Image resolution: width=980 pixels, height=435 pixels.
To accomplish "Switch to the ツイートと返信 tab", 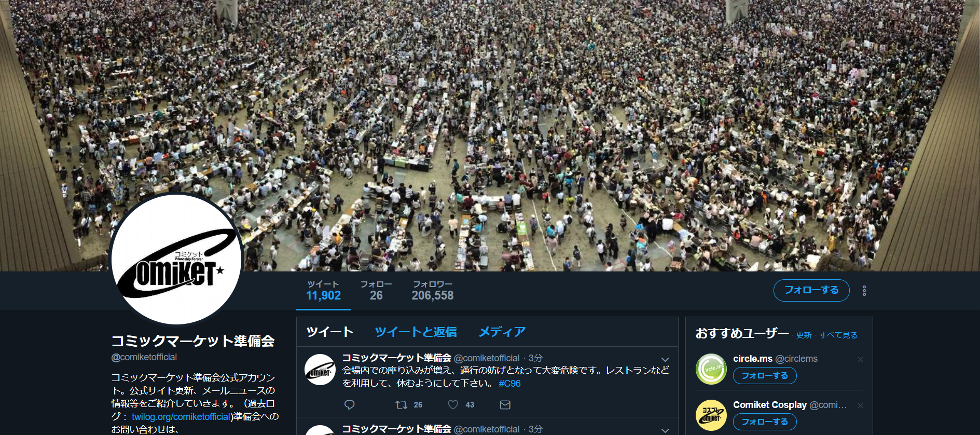I will (416, 332).
